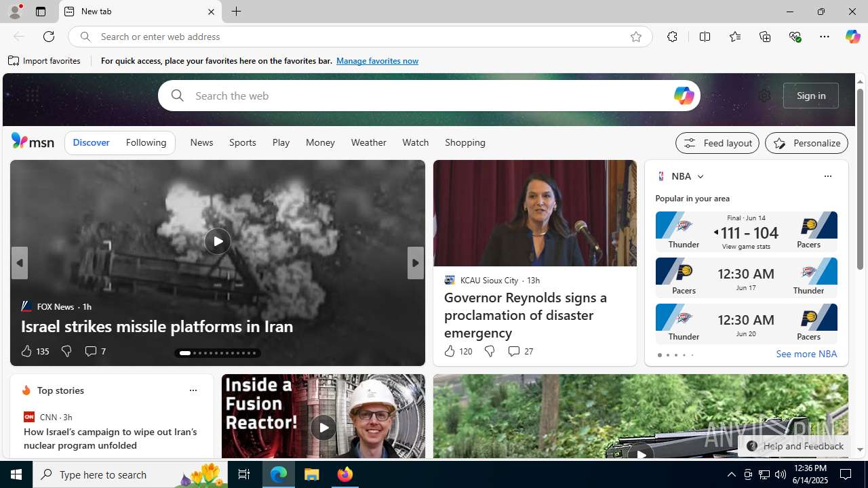The image size is (868, 488).
Task: Open Pacers vs Thunder Jun 17 game
Action: point(746,278)
